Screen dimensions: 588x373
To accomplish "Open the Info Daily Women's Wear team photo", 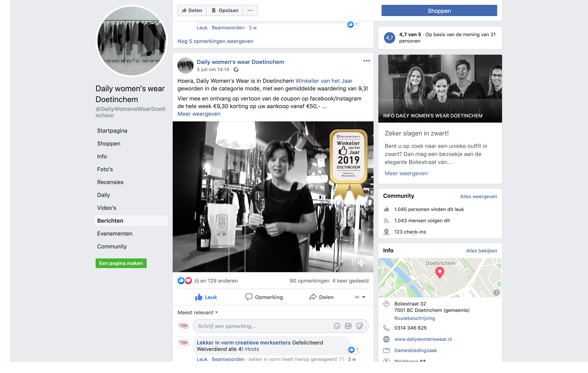I will click(440, 88).
